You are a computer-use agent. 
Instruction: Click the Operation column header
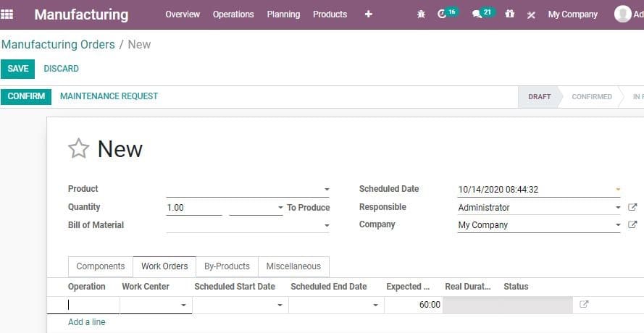[x=87, y=287]
